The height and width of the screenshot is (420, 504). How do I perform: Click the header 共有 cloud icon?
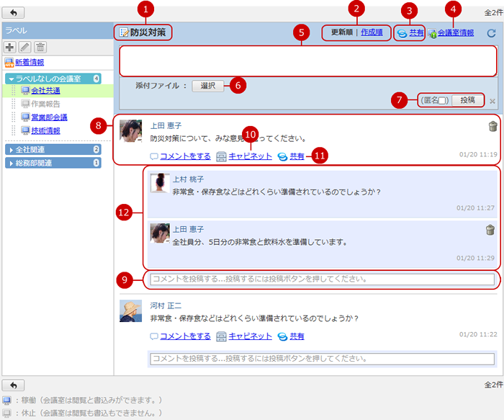tap(402, 33)
